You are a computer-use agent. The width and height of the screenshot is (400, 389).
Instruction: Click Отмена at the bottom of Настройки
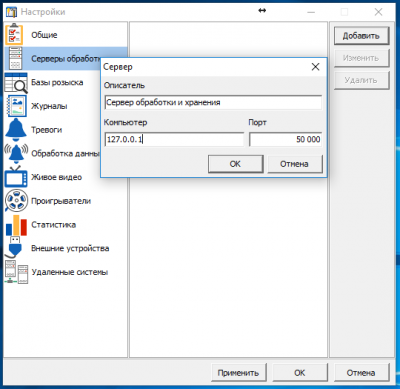361,372
